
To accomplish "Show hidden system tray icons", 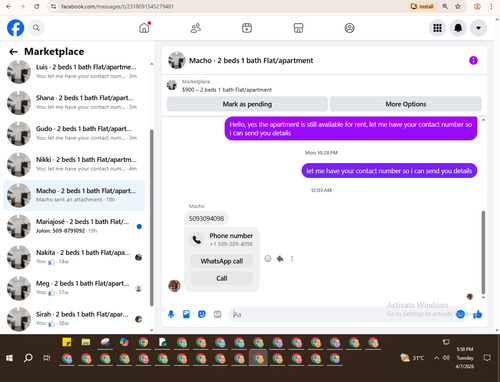I will [436, 358].
